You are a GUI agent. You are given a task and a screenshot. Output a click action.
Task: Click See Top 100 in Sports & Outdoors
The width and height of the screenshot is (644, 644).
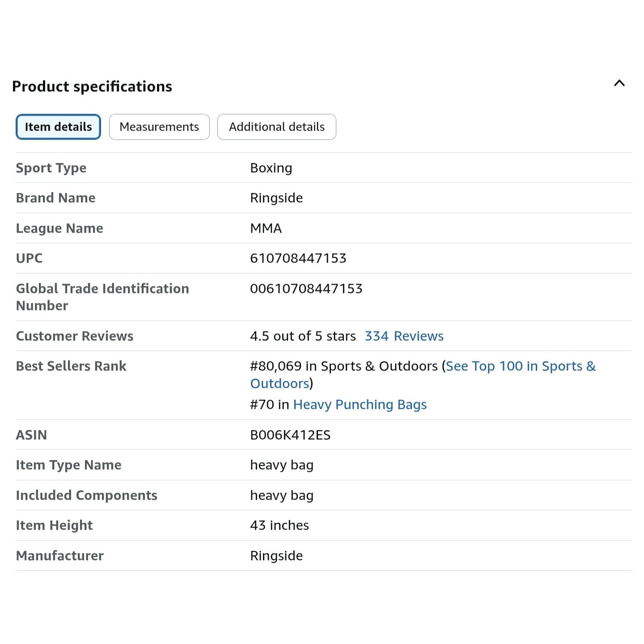tap(521, 366)
